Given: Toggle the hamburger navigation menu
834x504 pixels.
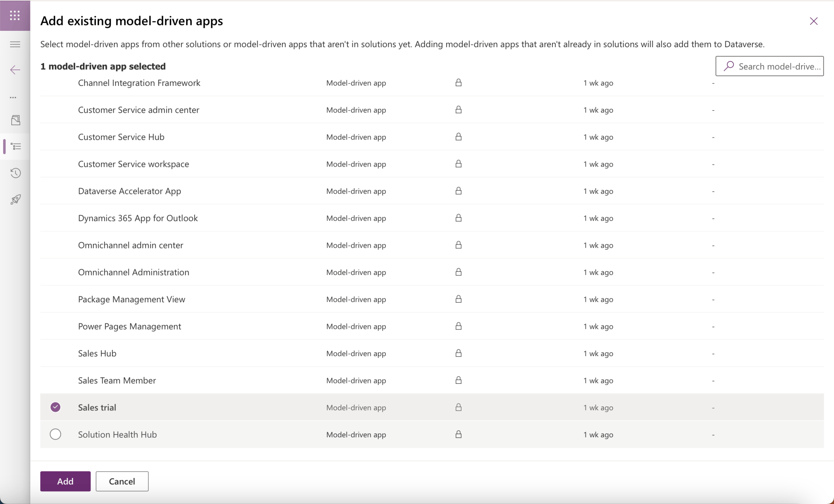Looking at the screenshot, I should pyautogui.click(x=15, y=44).
